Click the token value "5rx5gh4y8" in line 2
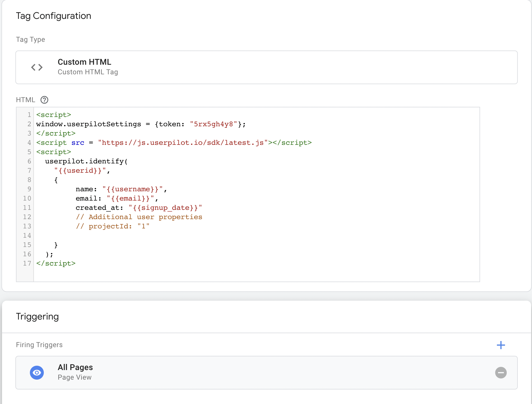The image size is (532, 404). [x=213, y=124]
